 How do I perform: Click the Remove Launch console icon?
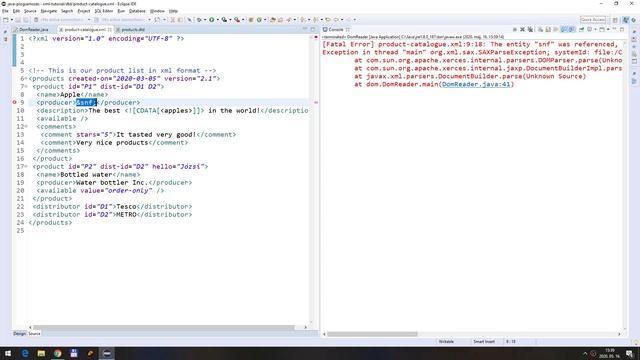(x=522, y=29)
